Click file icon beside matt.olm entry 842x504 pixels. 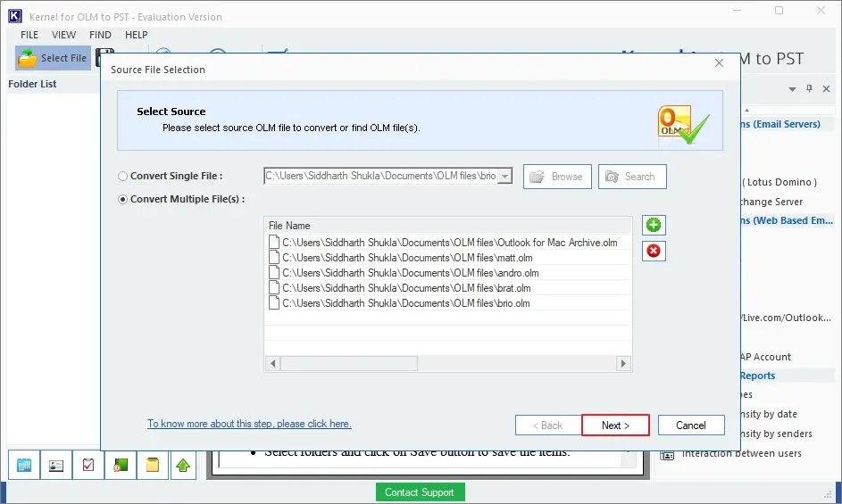[x=274, y=257]
